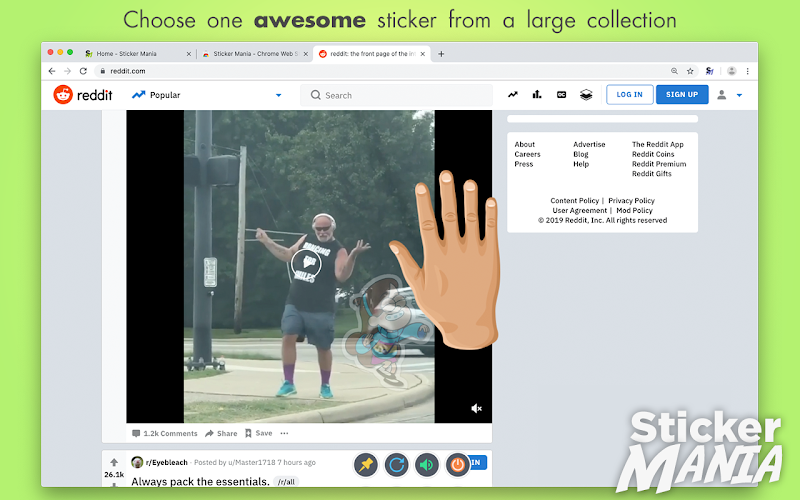Click the Reddit logo home icon
Screen dimensions: 800x500
[x=63, y=95]
